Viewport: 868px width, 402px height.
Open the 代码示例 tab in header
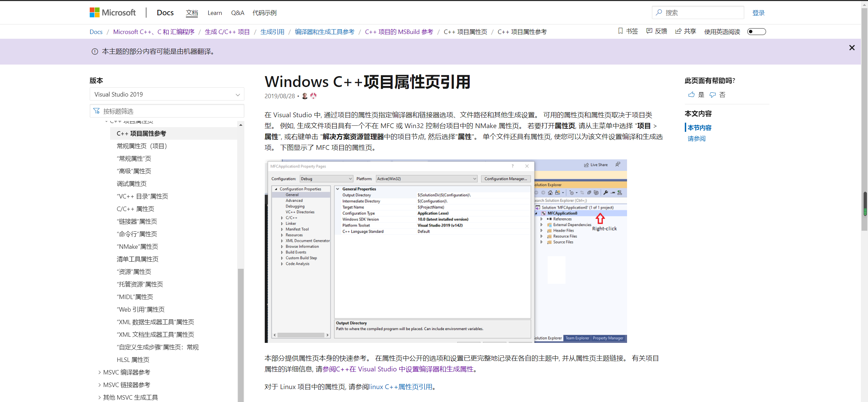pyautogui.click(x=264, y=13)
